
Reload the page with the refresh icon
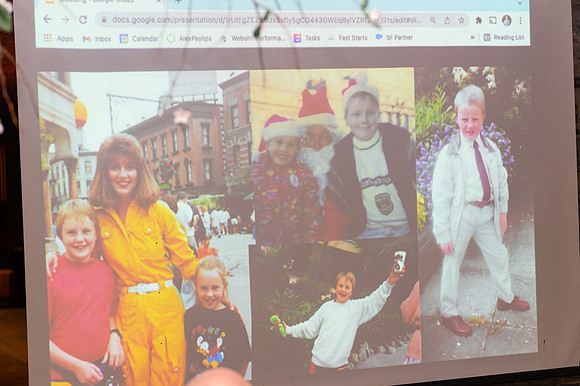(83, 20)
